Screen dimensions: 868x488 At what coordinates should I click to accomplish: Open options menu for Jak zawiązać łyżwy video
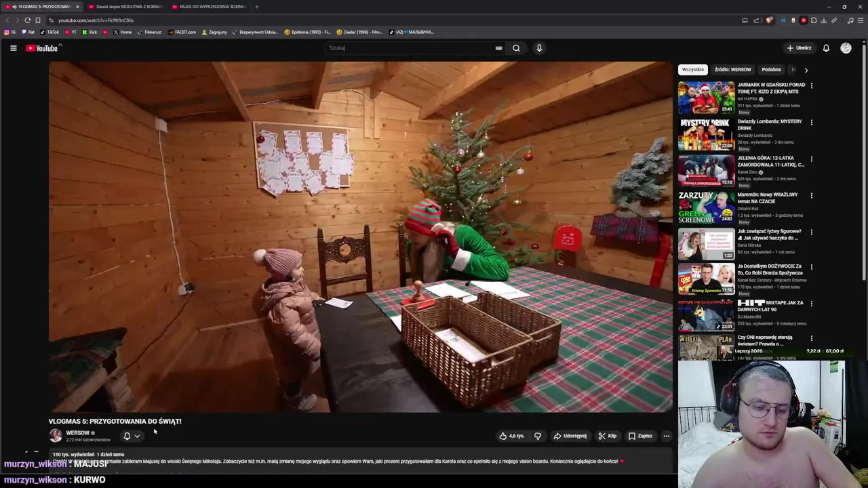[x=811, y=232]
